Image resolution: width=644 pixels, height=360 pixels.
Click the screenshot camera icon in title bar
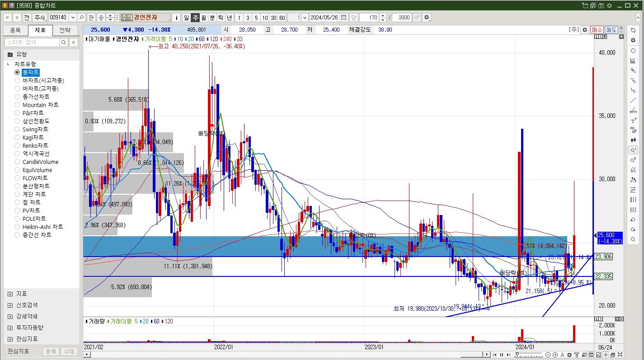coord(601,5)
